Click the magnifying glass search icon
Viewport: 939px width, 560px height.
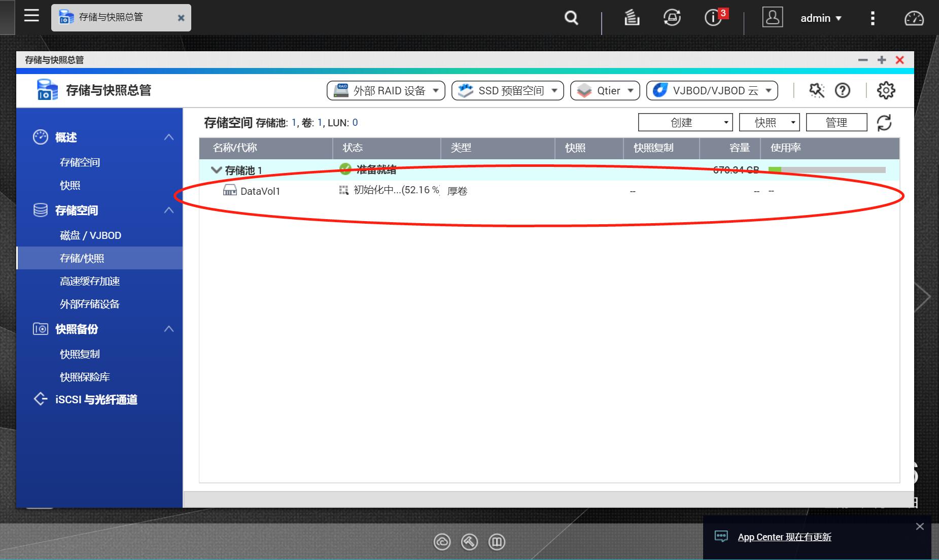[x=571, y=17]
